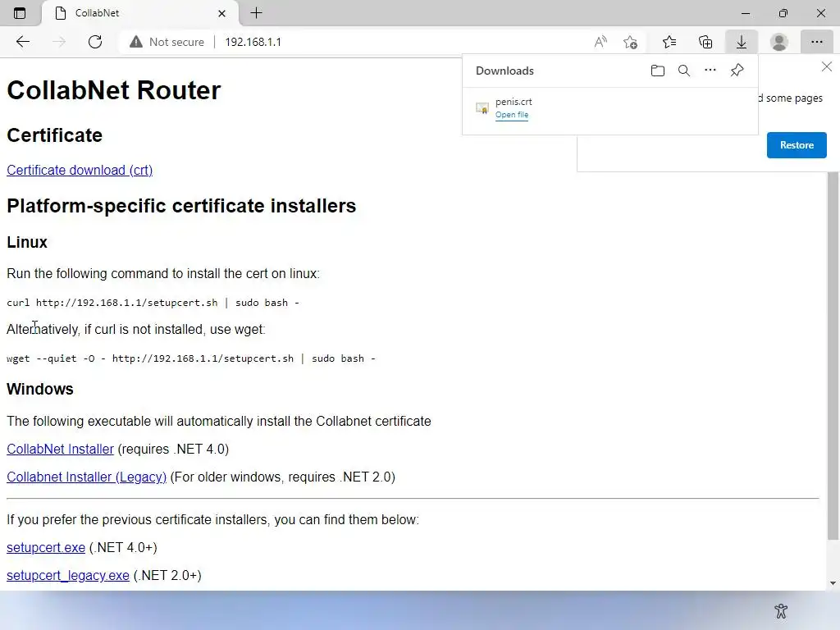The width and height of the screenshot is (840, 630).
Task: Click the Linux section heading
Action: click(27, 242)
